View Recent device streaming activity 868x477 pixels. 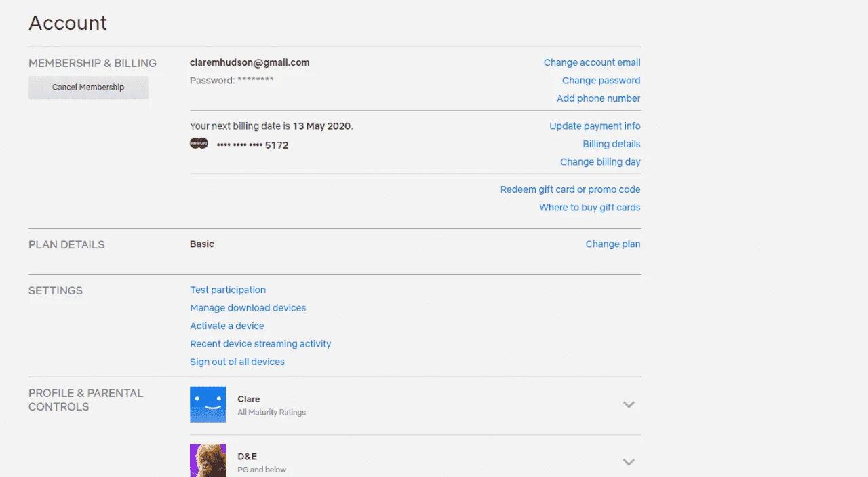260,344
